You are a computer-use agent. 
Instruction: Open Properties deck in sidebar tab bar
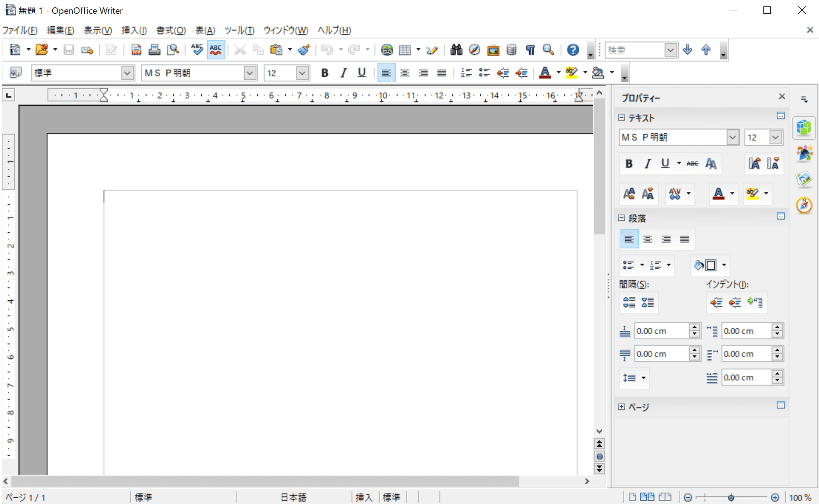pyautogui.click(x=804, y=127)
